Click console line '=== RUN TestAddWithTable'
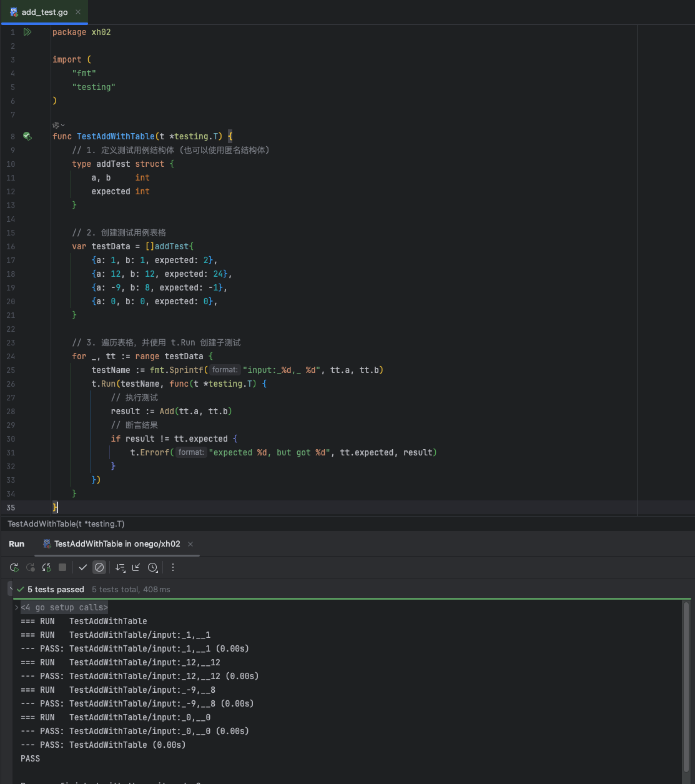The image size is (695, 784). (x=84, y=621)
